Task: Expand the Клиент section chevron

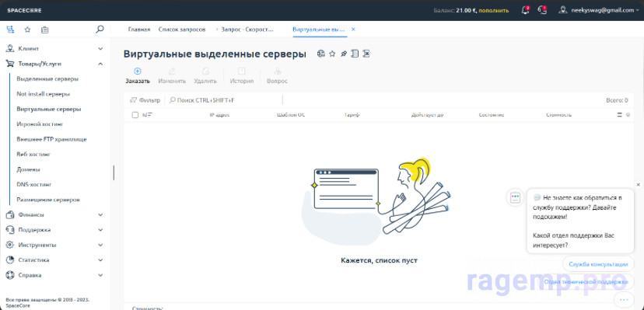Action: tap(100, 49)
